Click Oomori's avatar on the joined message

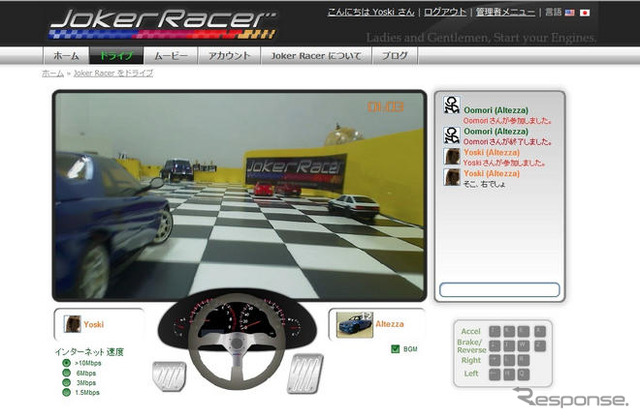[452, 105]
